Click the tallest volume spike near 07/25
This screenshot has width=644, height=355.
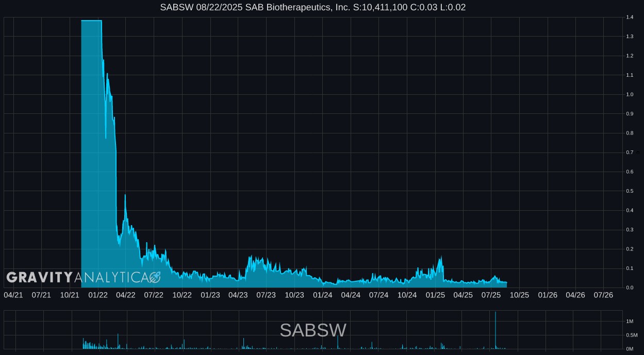point(495,330)
